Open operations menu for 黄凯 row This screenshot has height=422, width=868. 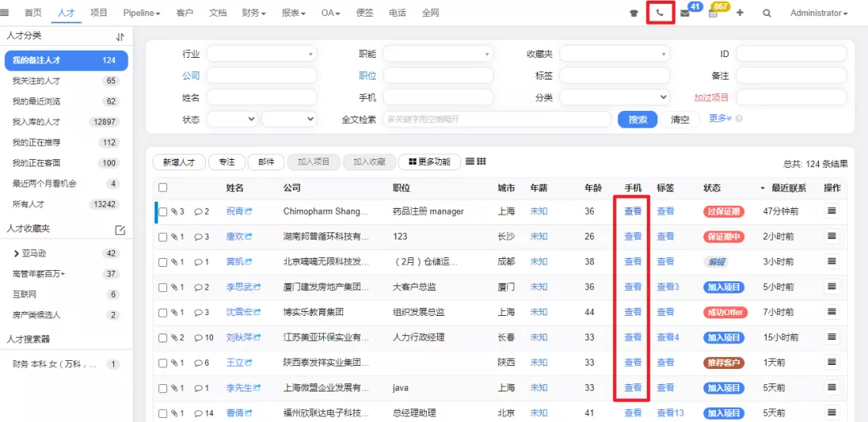tap(832, 261)
